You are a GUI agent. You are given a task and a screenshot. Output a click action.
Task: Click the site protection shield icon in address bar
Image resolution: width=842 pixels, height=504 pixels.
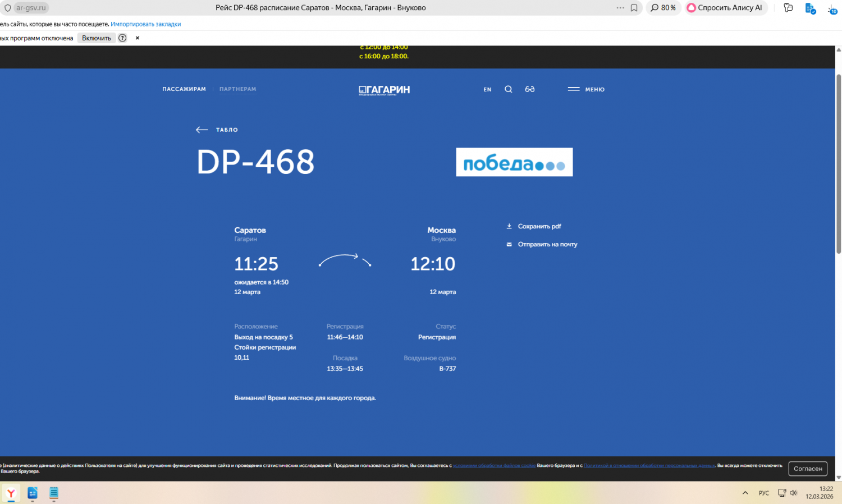(x=7, y=8)
